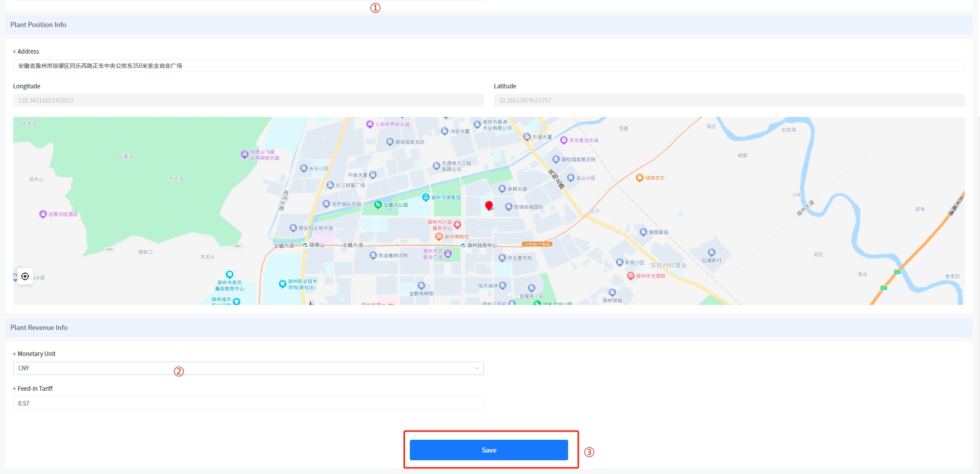980x474 pixels.
Task: Click the map locate-me crosshair button
Action: pyautogui.click(x=25, y=276)
